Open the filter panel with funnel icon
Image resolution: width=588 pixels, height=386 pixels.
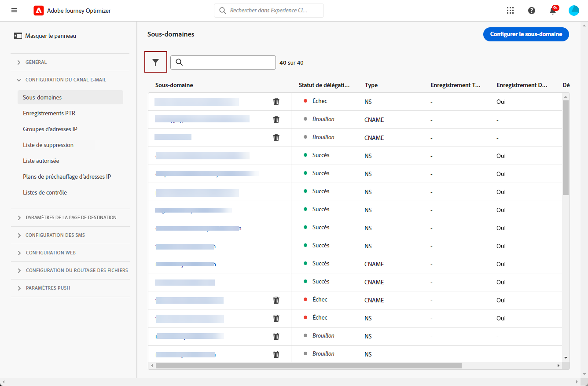[x=155, y=62]
